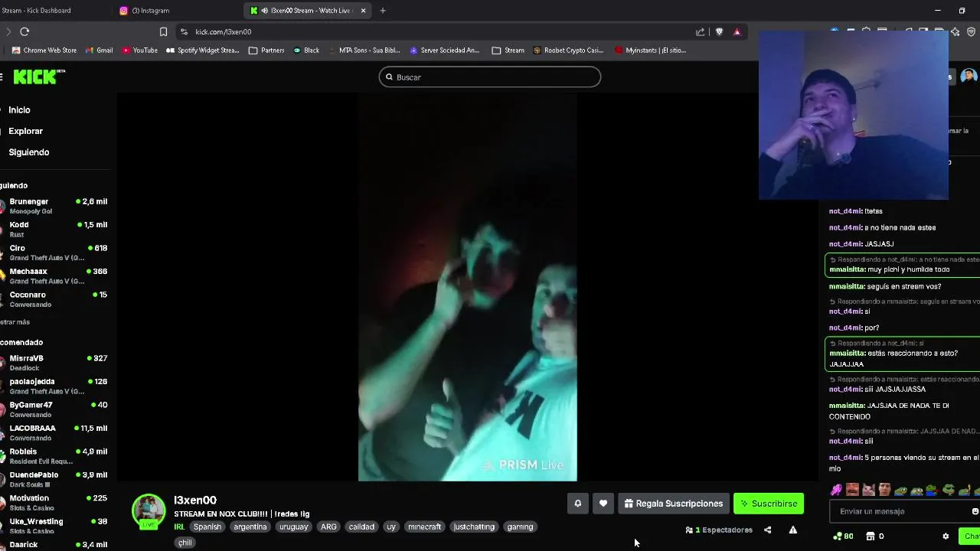Click the gaming tag

pos(520,527)
